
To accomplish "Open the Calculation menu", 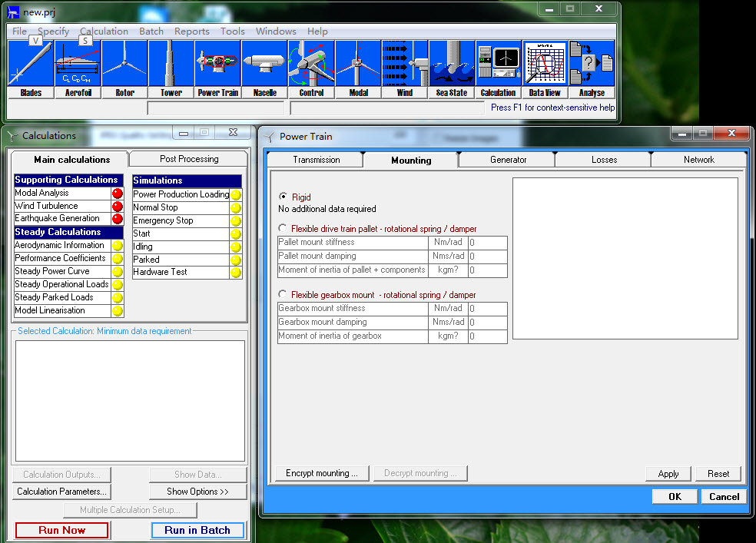I will (x=104, y=31).
